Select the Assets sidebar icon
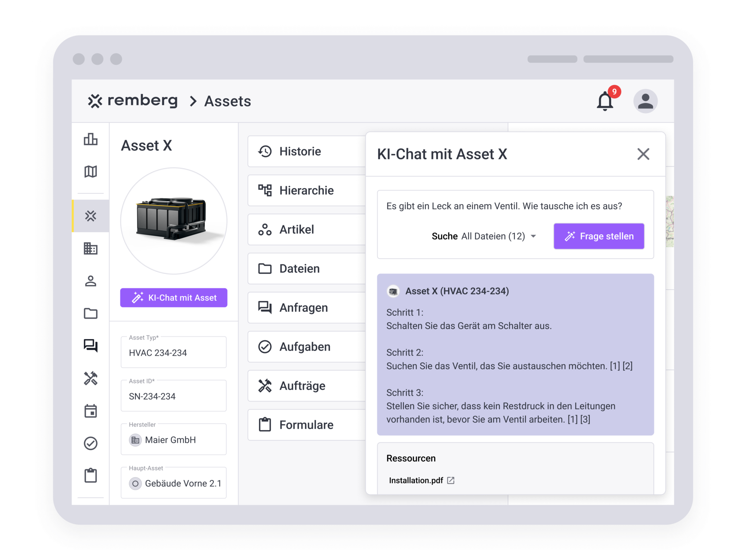 tap(91, 216)
